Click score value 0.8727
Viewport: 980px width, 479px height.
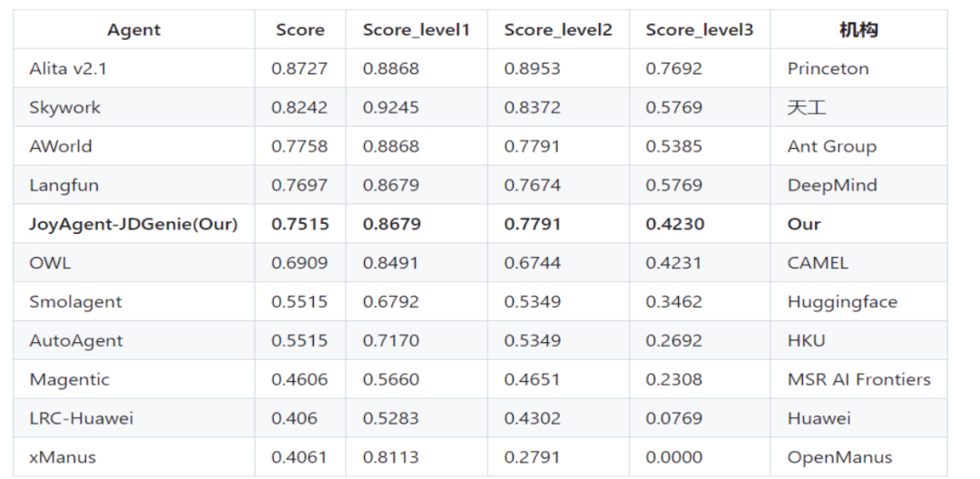(299, 69)
